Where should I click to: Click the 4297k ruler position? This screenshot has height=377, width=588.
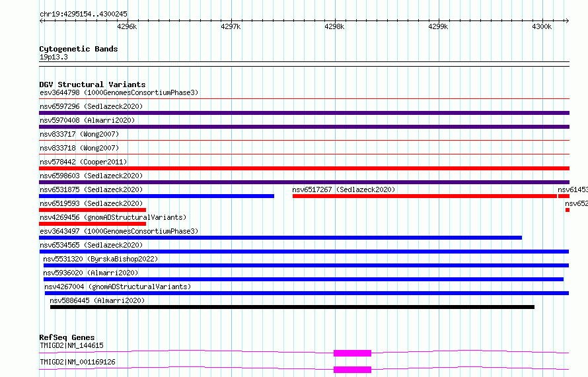click(x=231, y=26)
